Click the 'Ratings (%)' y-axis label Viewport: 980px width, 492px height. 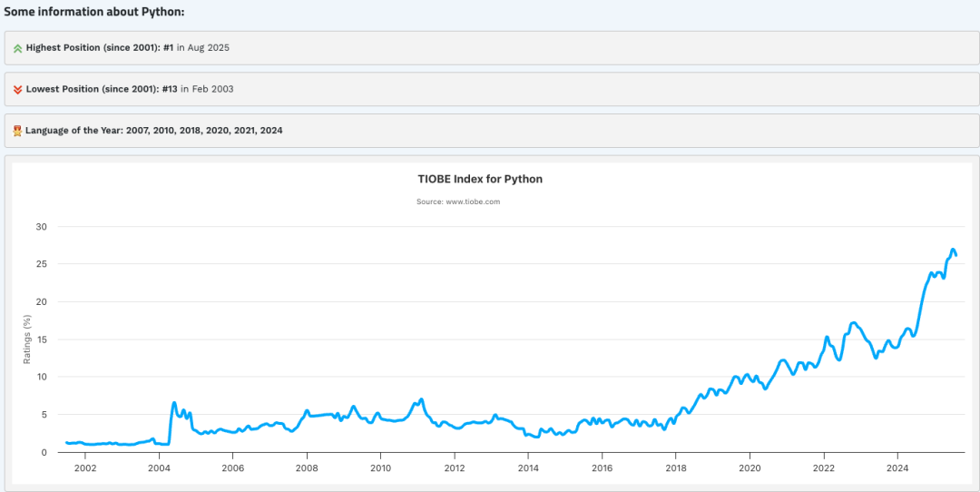pyautogui.click(x=28, y=339)
